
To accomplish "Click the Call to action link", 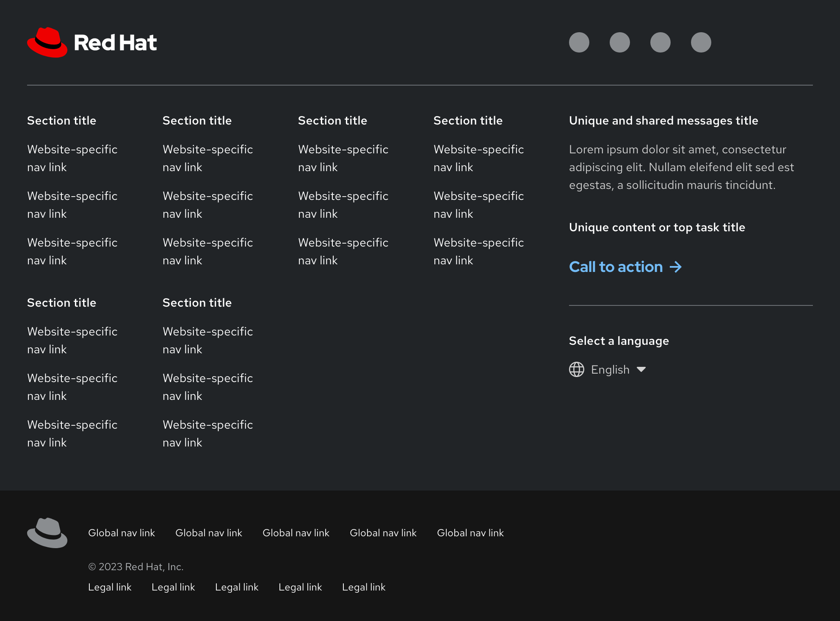I will pos(616,267).
